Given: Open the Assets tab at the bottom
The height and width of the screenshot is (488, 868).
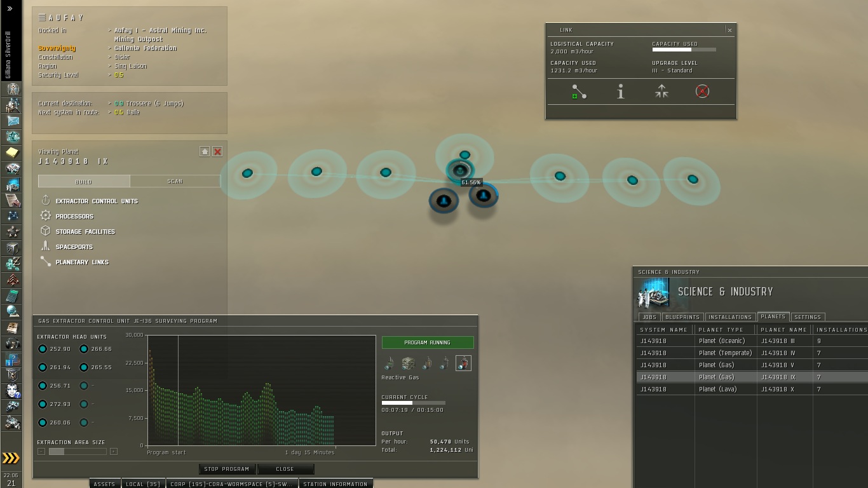Looking at the screenshot, I should [104, 484].
